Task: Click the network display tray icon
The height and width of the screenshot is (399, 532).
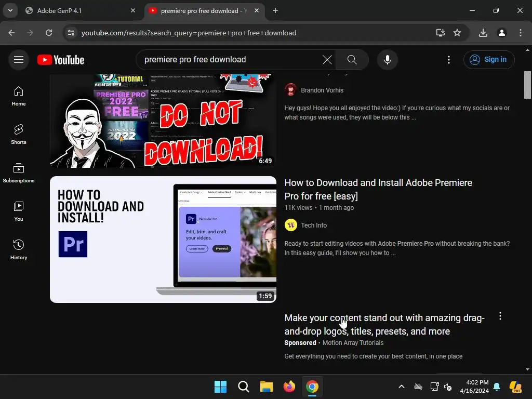Action: 434,387
